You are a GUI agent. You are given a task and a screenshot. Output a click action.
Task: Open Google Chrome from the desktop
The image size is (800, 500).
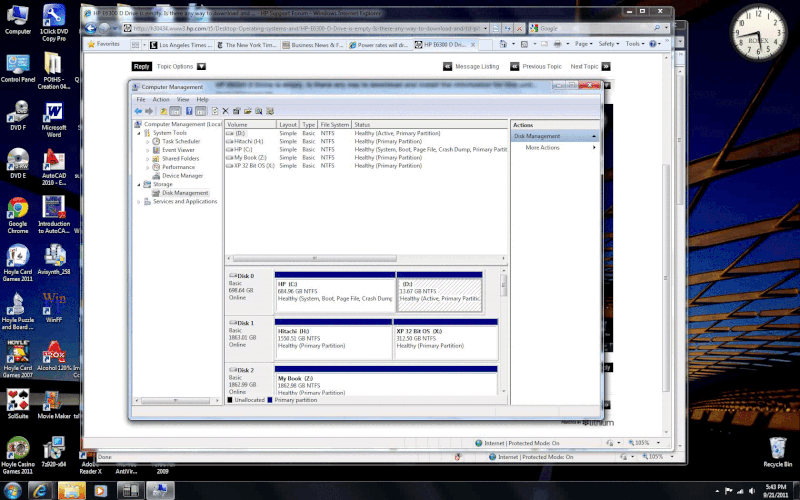click(17, 212)
